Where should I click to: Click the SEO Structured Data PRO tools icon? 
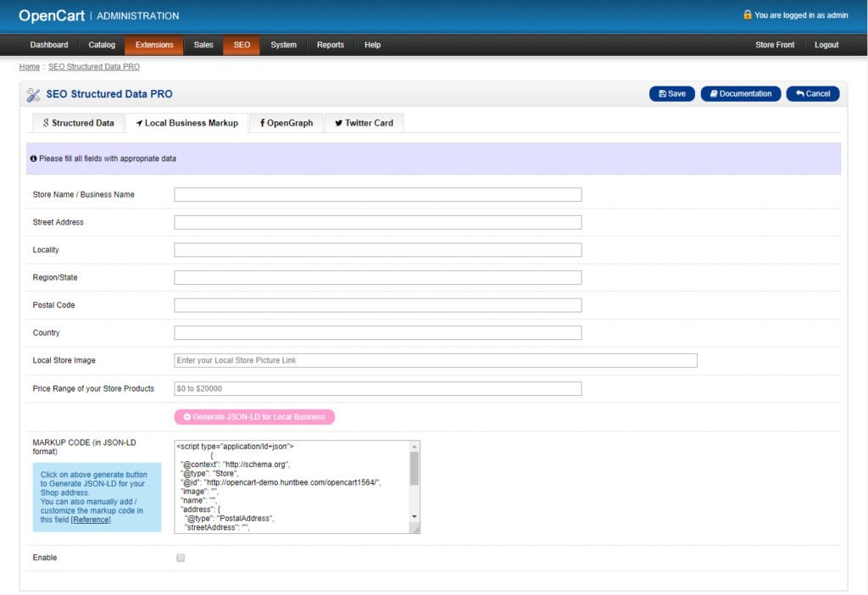click(33, 95)
